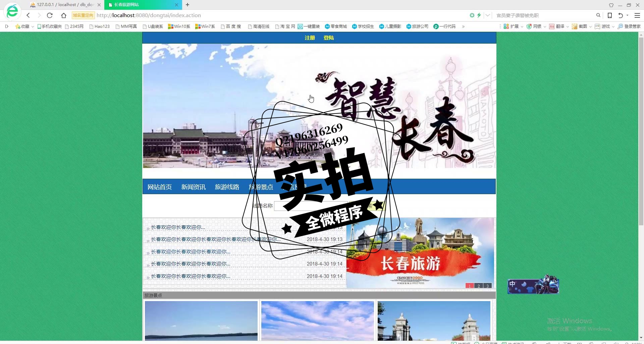Image resolution: width=644 pixels, height=344 pixels.
Task: Select slide 2 in the banner carousel
Action: (479, 286)
